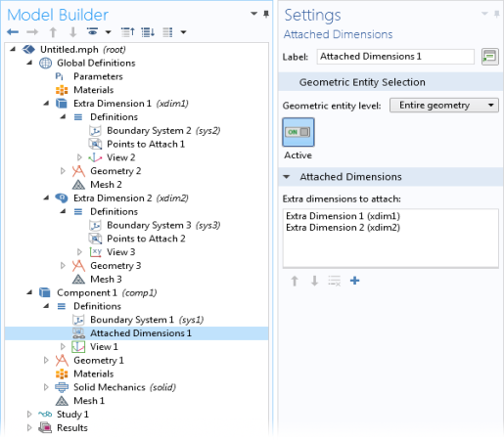
Task: Click the Geometric Entity Selection section header
Action: (x=390, y=82)
